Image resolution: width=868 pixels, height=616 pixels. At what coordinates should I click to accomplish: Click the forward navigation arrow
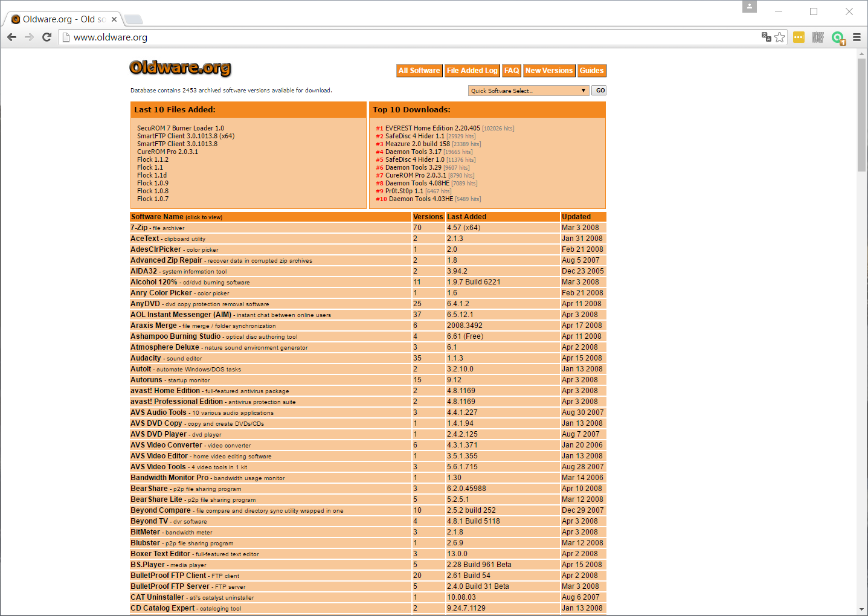tap(29, 37)
